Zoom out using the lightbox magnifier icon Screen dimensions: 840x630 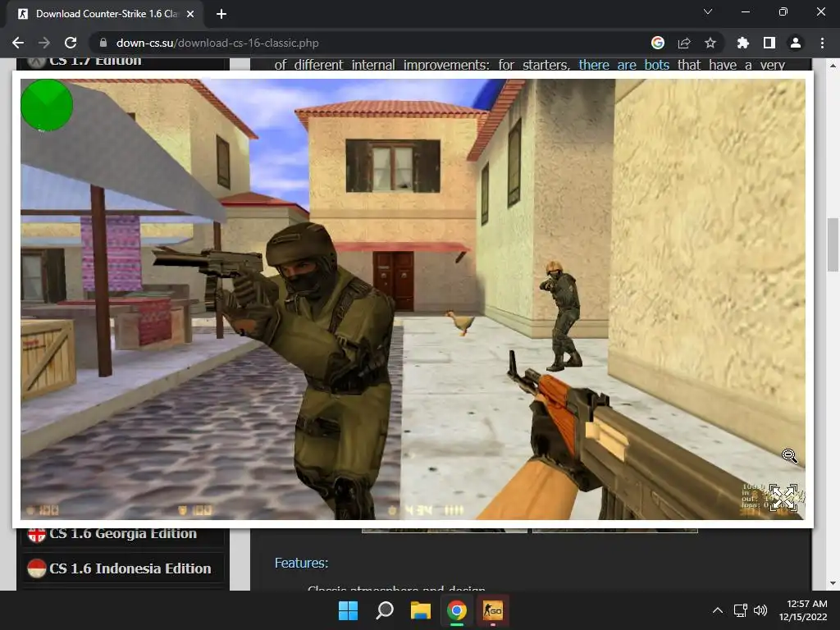point(789,456)
